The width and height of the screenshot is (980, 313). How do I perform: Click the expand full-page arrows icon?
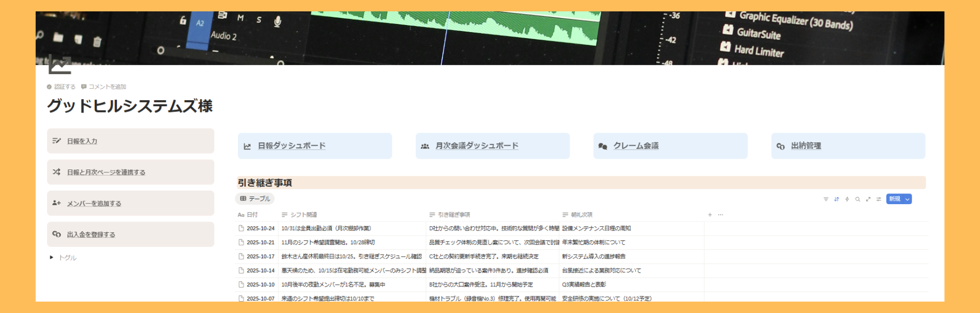pyautogui.click(x=868, y=199)
